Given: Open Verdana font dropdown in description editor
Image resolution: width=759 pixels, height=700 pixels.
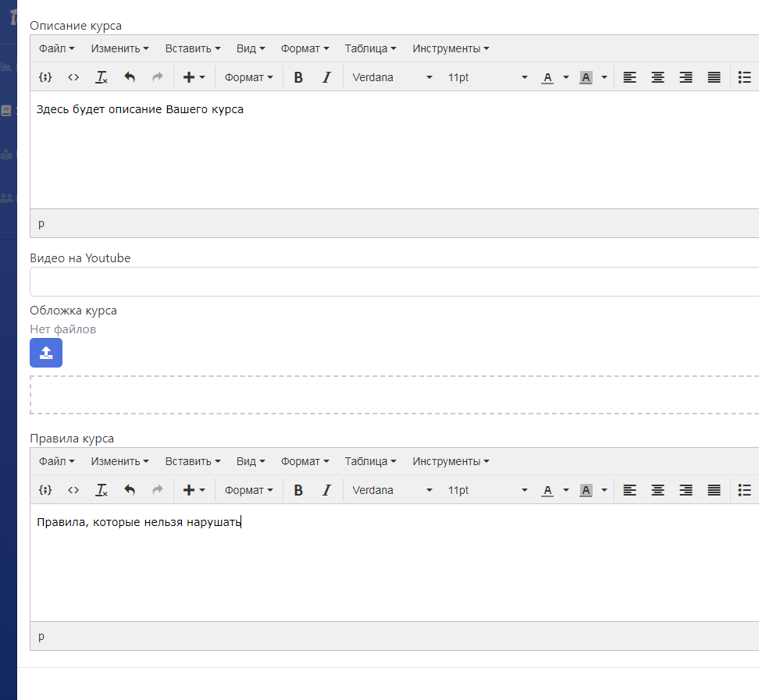Looking at the screenshot, I should click(392, 77).
